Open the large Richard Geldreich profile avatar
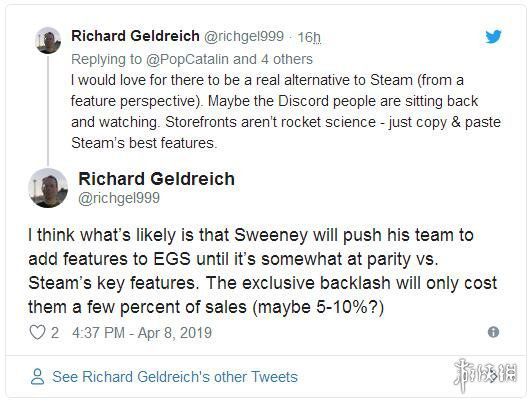The height and width of the screenshot is (403, 532). pos(48,188)
